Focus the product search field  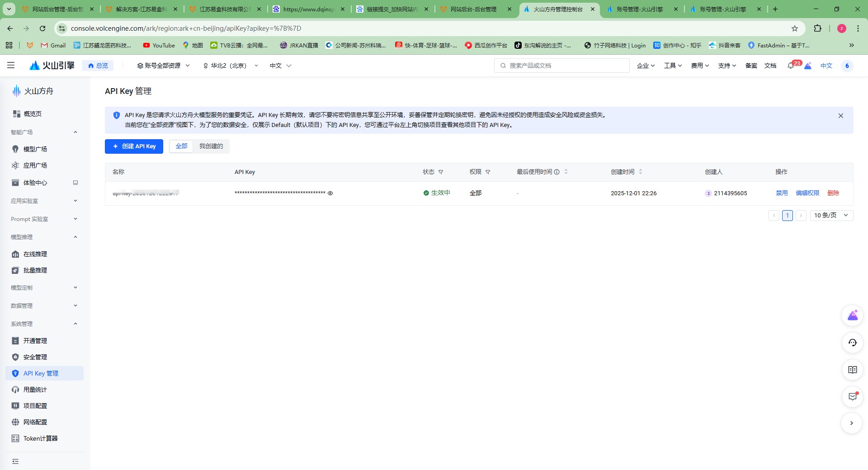[561, 66]
